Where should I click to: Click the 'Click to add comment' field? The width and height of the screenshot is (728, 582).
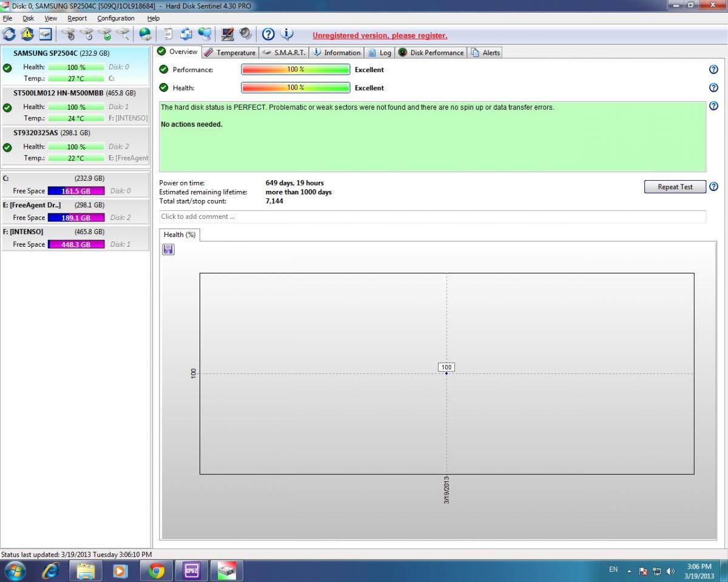pyautogui.click(x=433, y=216)
